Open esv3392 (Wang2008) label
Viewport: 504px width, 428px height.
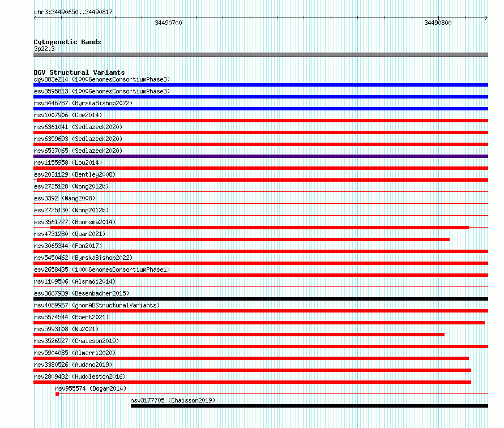pyautogui.click(x=65, y=198)
